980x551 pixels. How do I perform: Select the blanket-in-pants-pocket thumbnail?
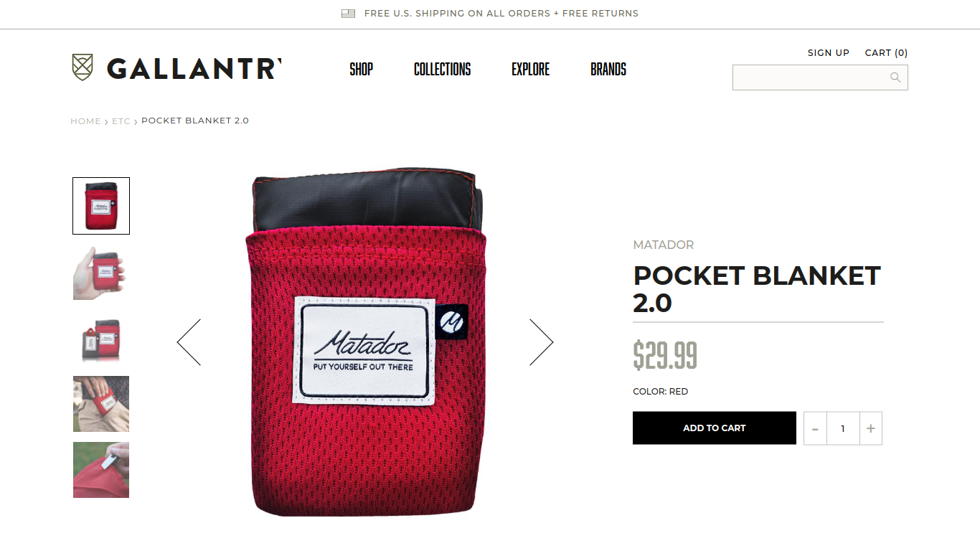[101, 404]
